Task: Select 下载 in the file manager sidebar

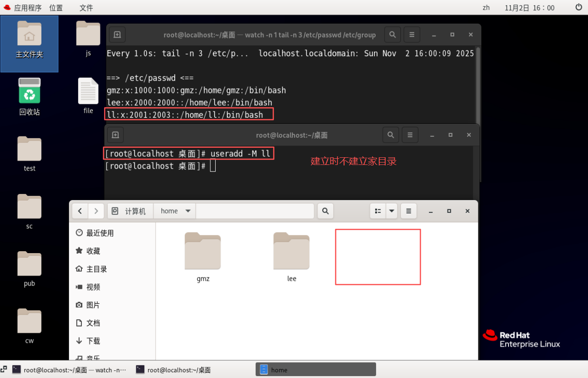Action: (93, 341)
